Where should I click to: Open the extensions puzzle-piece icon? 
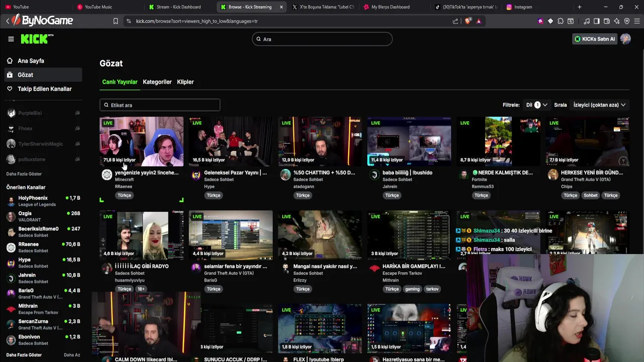point(560,21)
